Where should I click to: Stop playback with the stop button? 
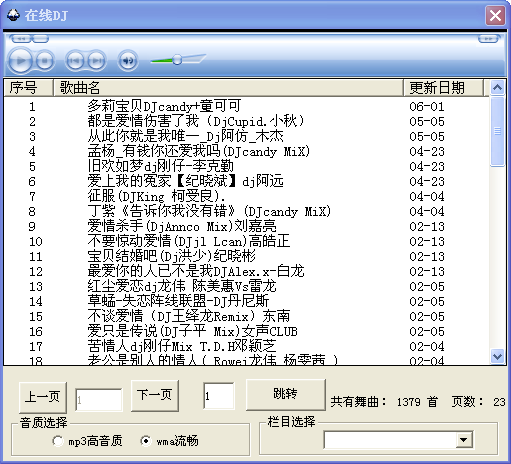tap(44, 61)
